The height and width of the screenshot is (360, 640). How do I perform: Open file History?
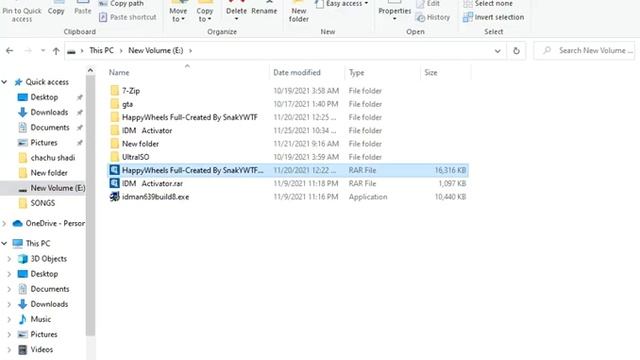point(433,17)
